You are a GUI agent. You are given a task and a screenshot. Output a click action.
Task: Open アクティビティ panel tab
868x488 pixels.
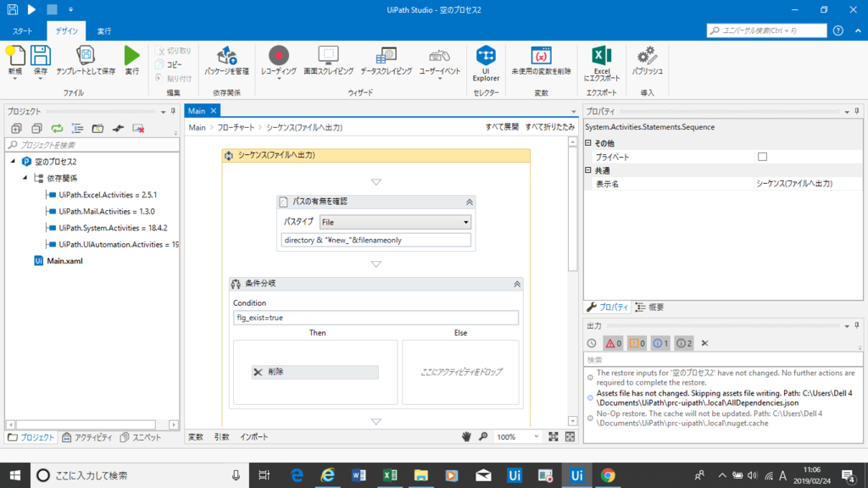point(87,437)
